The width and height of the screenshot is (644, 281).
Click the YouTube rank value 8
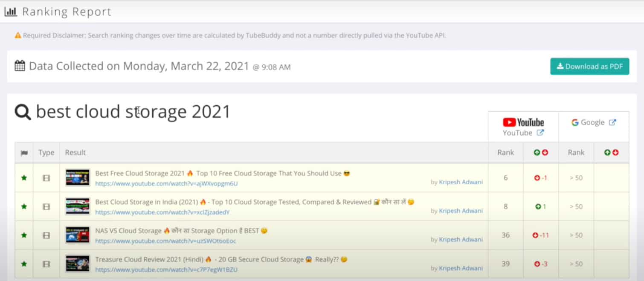pos(505,206)
